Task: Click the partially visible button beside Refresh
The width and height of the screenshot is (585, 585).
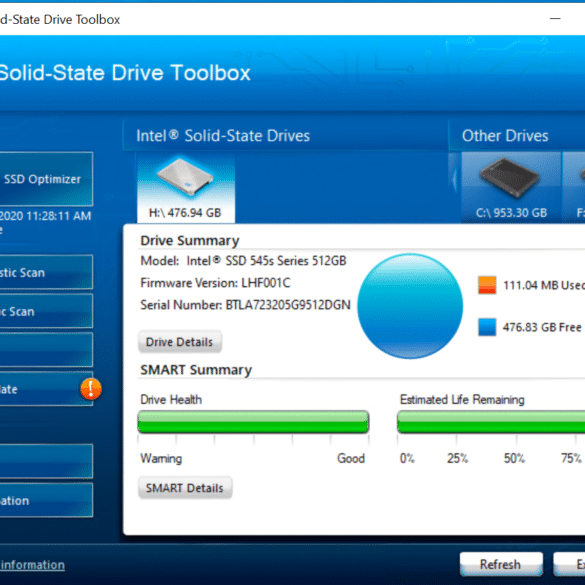Action: pyautogui.click(x=569, y=564)
